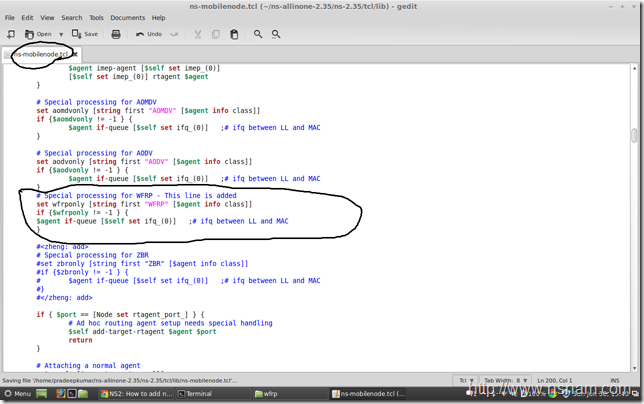Click the Open file toolbar button
The image size is (644, 404).
coord(38,34)
